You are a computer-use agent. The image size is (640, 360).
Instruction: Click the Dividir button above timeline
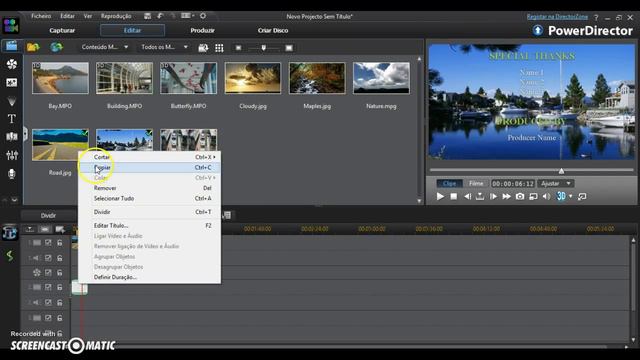(x=48, y=216)
